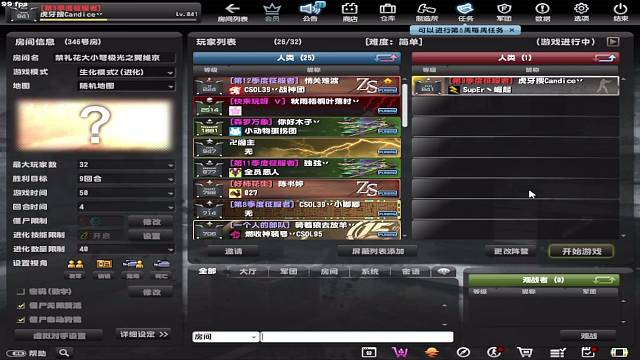This screenshot has width=640, height=360.
Task: Click the running-figure icon in the bottom bar
Action: point(494,352)
